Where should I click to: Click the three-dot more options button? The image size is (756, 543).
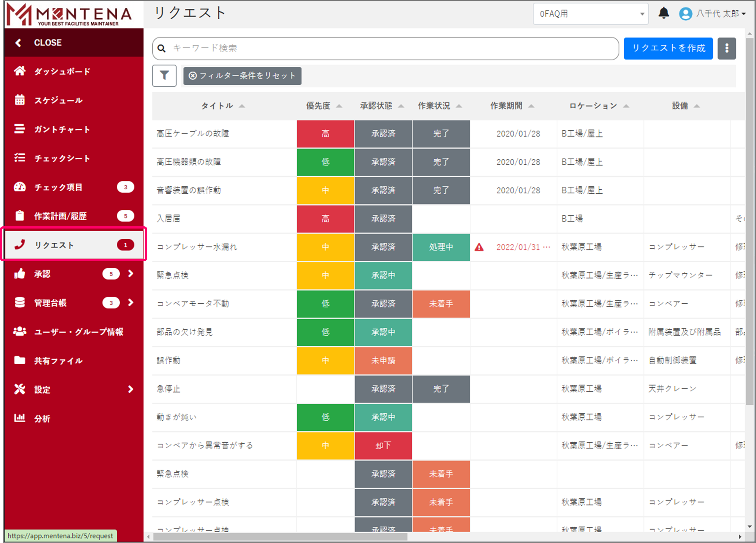point(726,48)
